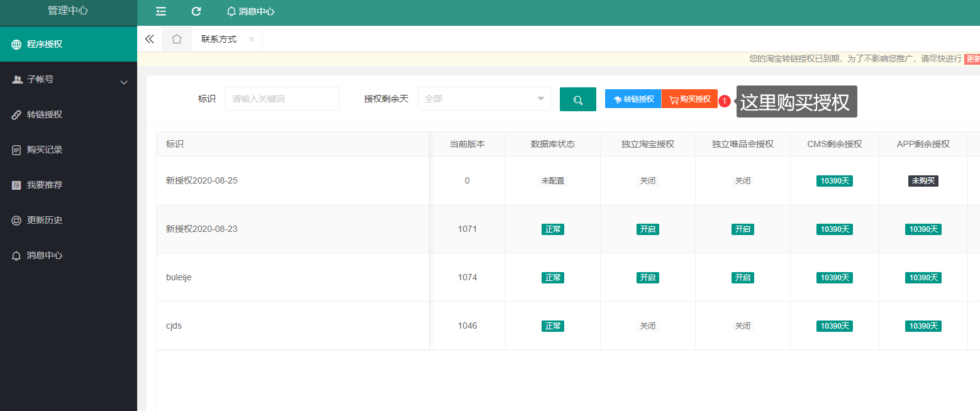
Task: Close the 联系方式 tab
Action: click(252, 39)
